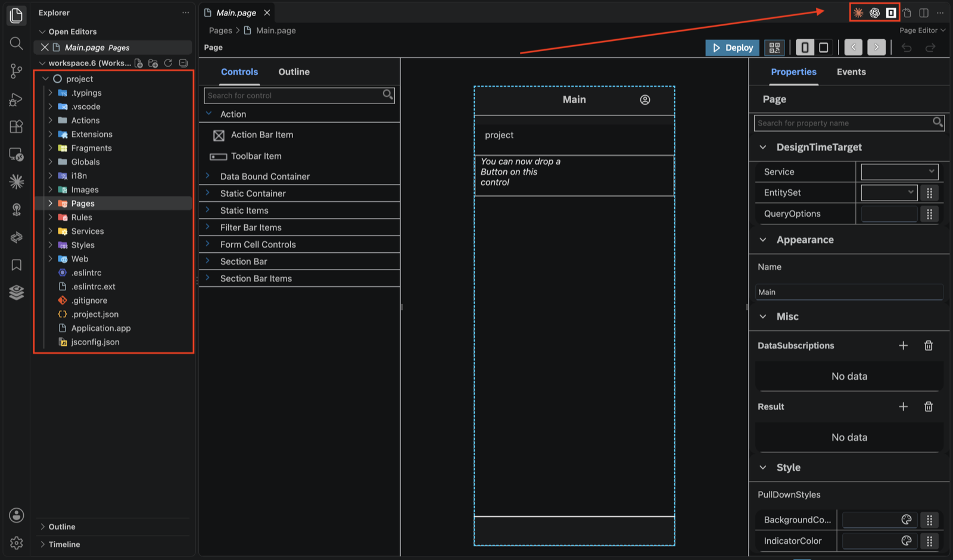
Task: Open the Manage gear icon
Action: (x=17, y=543)
